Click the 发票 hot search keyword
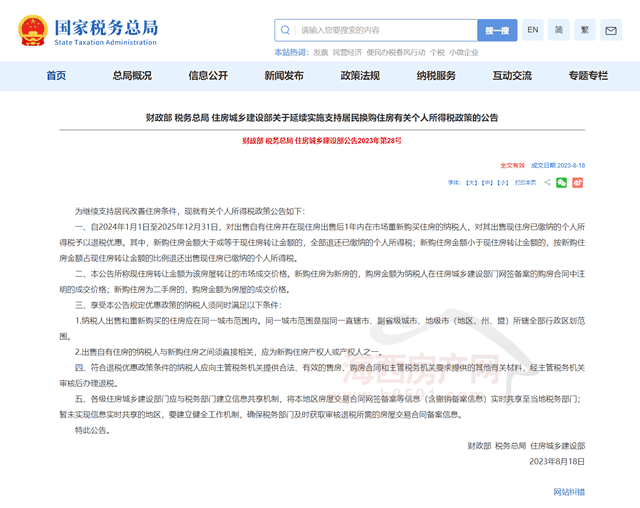Screen dimensions: 640x508 tap(320, 51)
